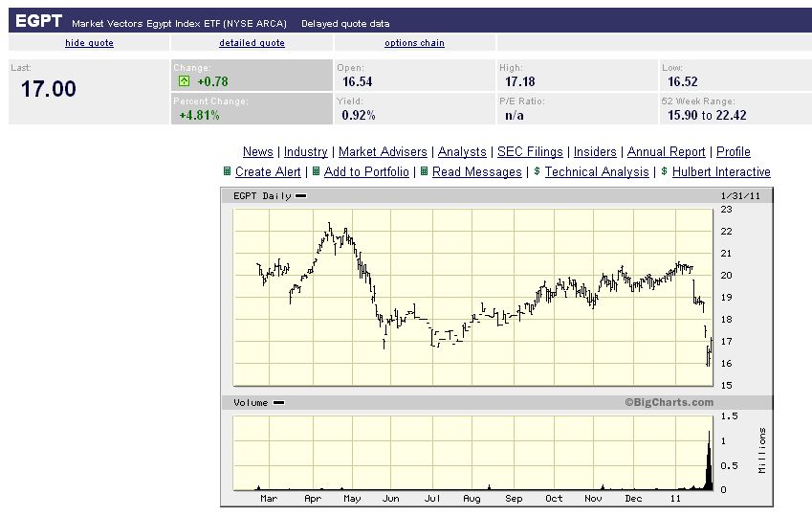The image size is (812, 516).
Task: Click dollar icon beside Hulbert Interactive
Action: [665, 171]
